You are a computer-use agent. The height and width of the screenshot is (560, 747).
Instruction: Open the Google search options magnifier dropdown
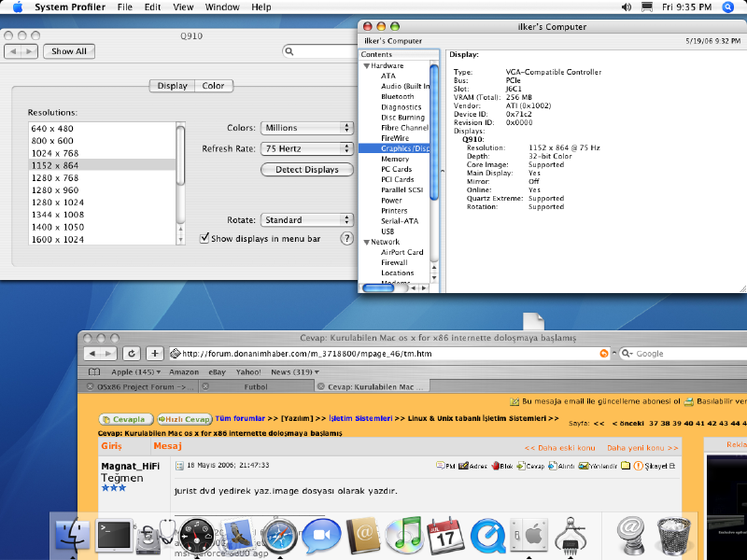pos(627,354)
